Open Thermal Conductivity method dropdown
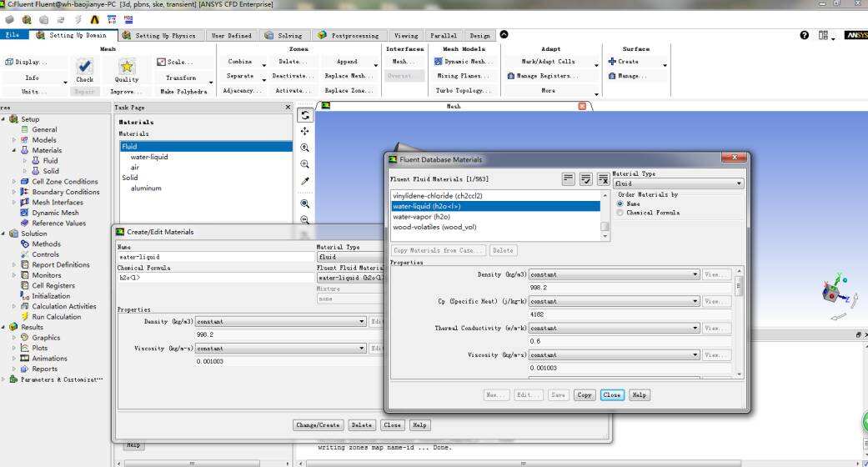 click(x=614, y=328)
